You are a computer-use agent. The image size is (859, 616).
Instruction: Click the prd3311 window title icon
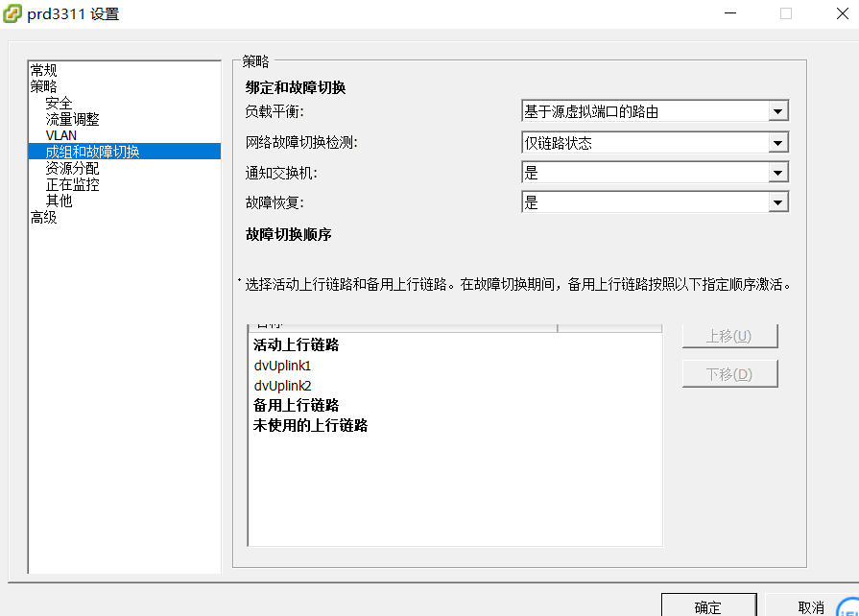click(12, 13)
